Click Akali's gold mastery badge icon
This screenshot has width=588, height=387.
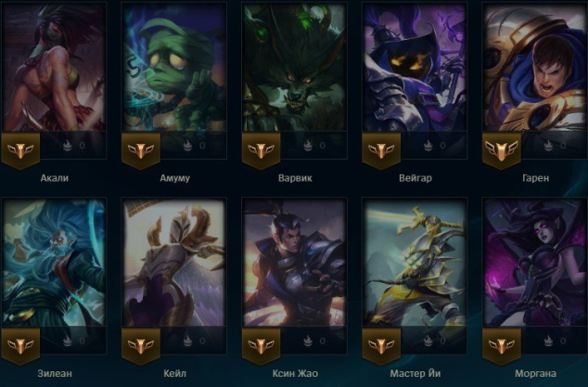point(20,150)
